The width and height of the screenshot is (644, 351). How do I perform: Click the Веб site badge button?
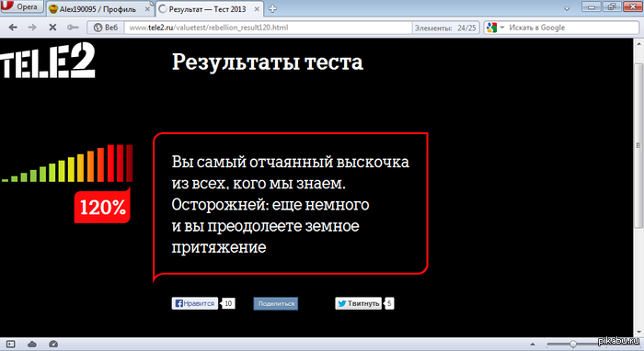tap(106, 28)
